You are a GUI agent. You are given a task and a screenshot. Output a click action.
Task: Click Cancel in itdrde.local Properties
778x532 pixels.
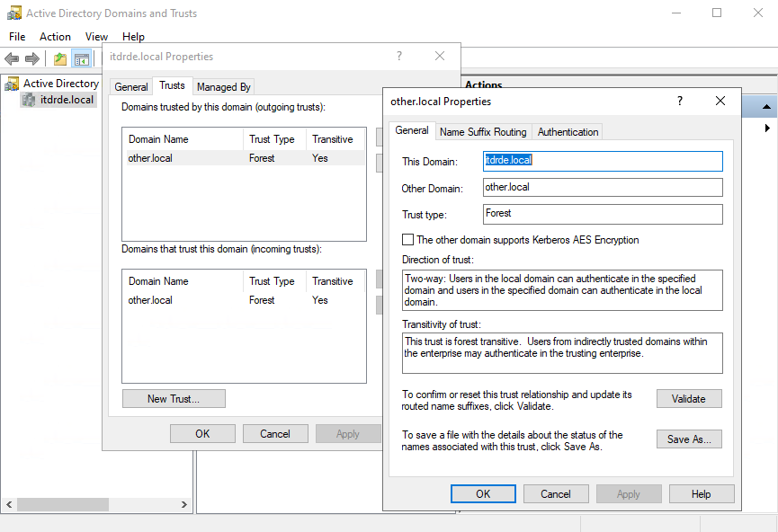[275, 434]
